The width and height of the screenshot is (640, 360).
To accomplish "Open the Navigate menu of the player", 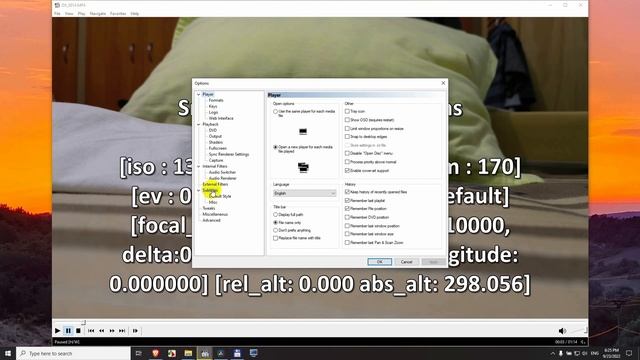I will coord(98,13).
